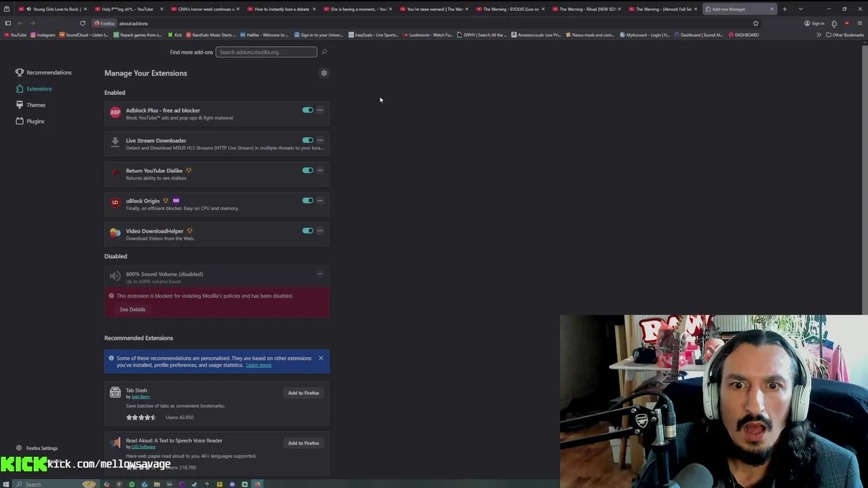The height and width of the screenshot is (488, 868).
Task: Reload the current page
Action: coord(83,23)
